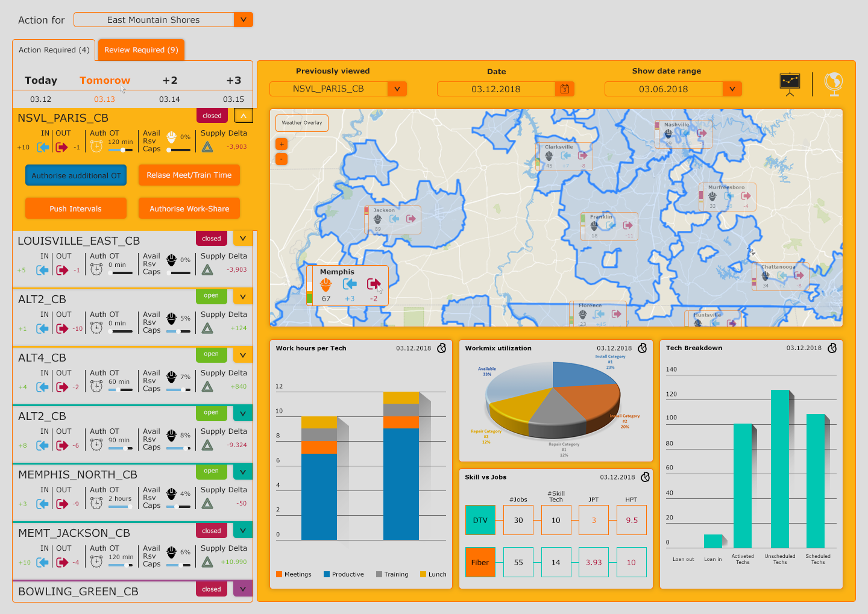Toggle the open status on ALT4_CB
The height and width of the screenshot is (614, 868).
pos(211,354)
